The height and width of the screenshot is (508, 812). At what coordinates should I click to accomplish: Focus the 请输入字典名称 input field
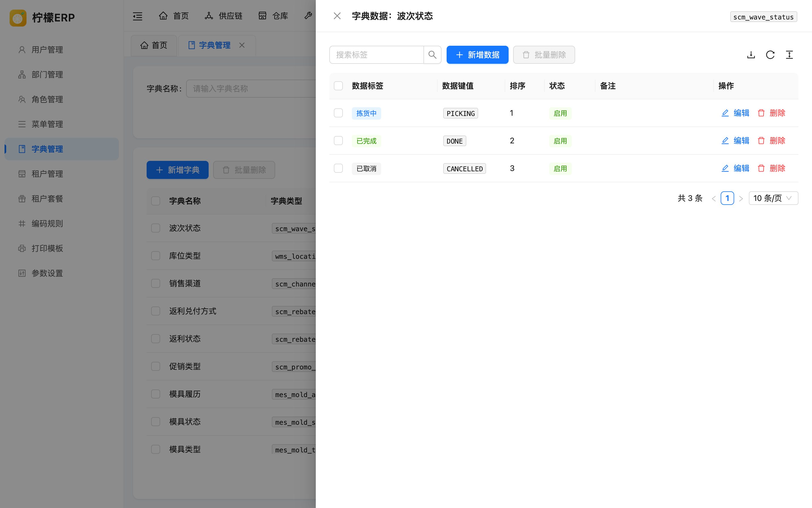coord(251,89)
